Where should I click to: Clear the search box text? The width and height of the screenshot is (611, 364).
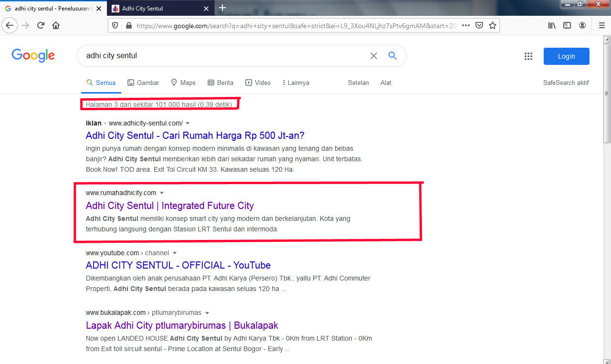[x=374, y=56]
